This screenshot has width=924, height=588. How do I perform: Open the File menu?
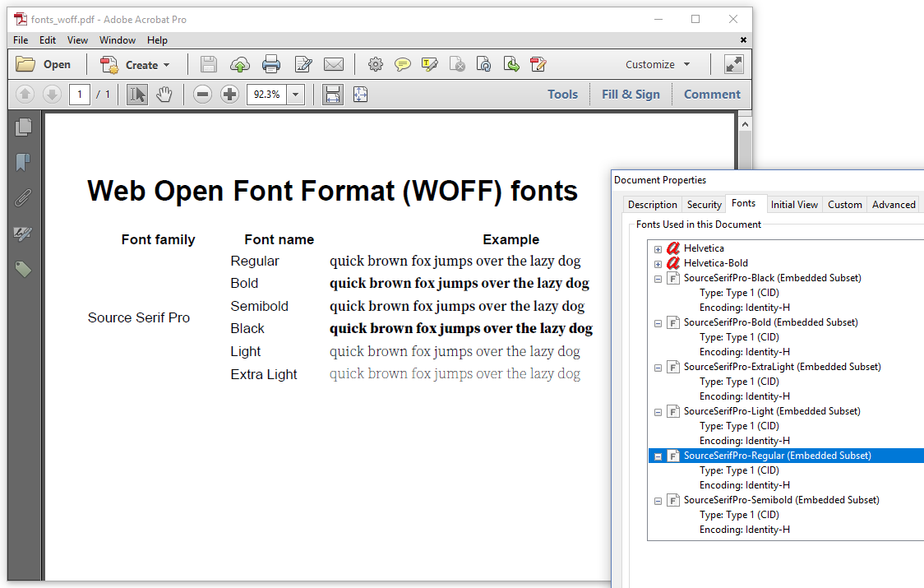(21, 40)
